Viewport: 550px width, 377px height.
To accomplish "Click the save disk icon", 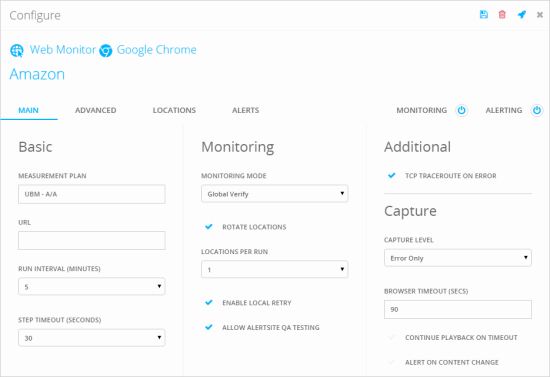I will [x=484, y=14].
